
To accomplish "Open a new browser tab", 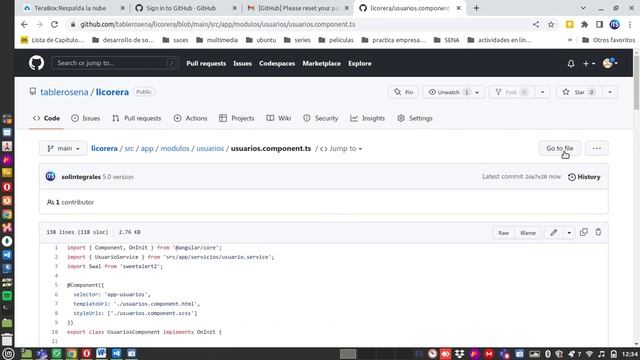I will click(x=476, y=8).
